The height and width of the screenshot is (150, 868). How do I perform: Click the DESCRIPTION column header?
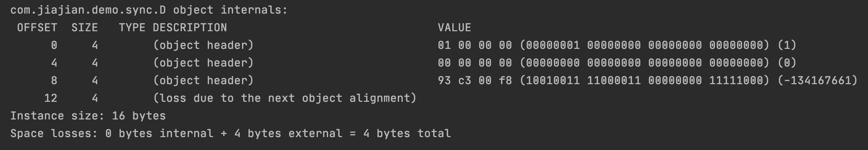click(x=190, y=28)
